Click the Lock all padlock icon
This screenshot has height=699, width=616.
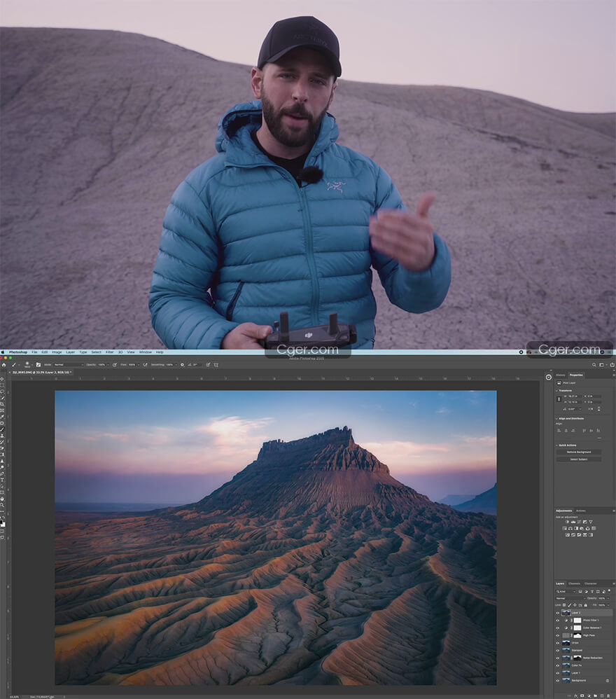[x=585, y=605]
